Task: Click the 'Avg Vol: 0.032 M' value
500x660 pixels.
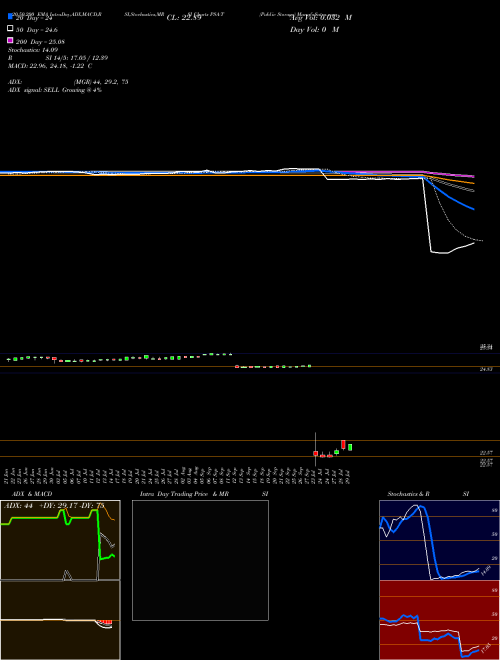Action: [321, 18]
